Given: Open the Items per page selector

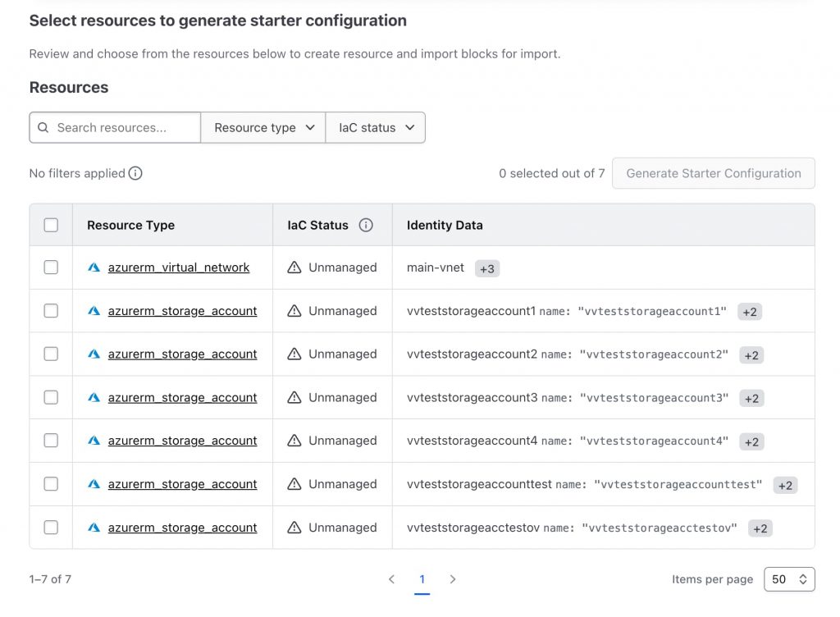Looking at the screenshot, I should 789,579.
